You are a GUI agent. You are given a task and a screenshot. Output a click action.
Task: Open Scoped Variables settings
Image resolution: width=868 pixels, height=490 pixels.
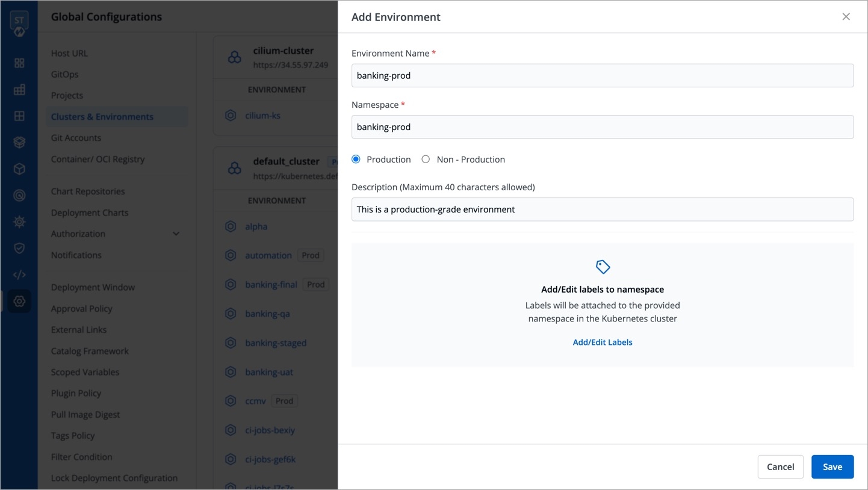85,372
